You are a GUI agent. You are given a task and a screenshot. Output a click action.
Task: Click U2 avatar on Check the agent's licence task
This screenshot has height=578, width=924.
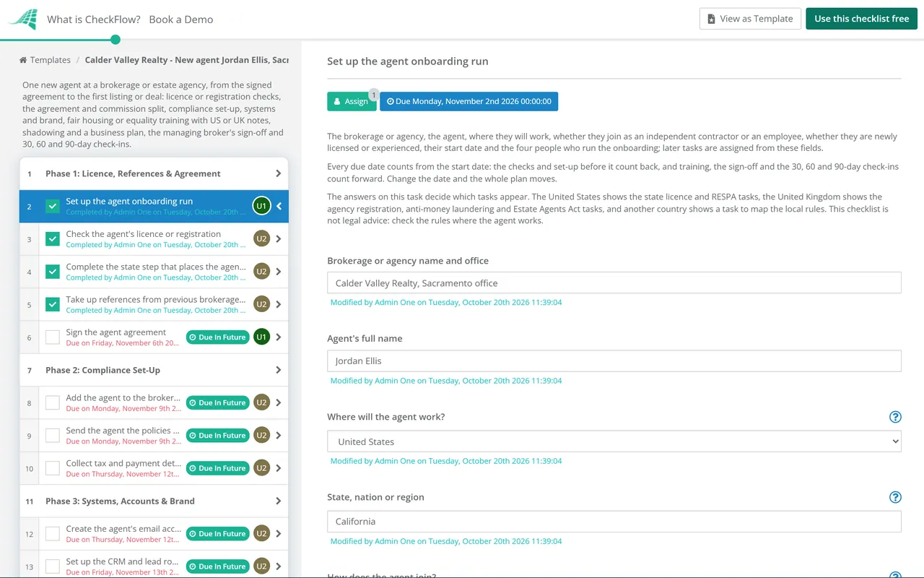click(x=261, y=238)
